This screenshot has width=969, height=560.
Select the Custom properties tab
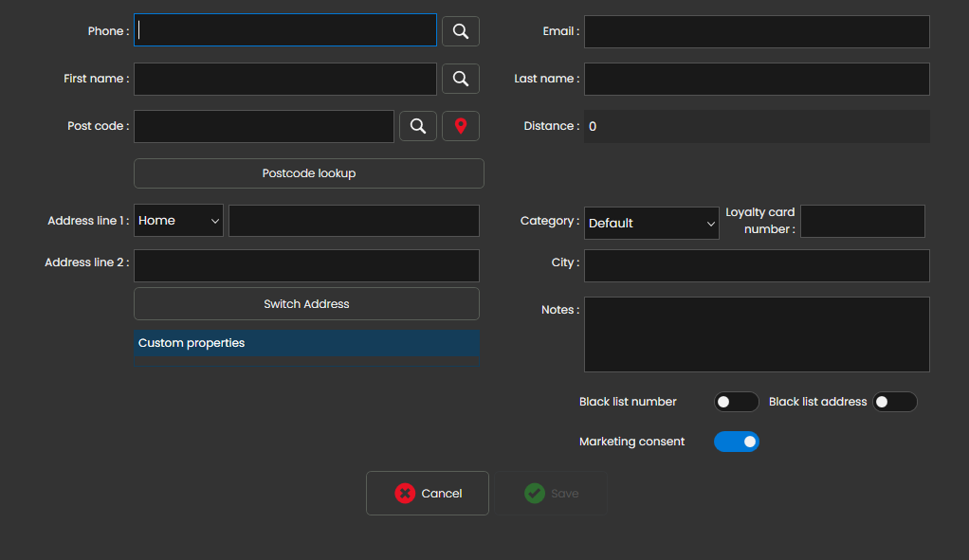(306, 343)
